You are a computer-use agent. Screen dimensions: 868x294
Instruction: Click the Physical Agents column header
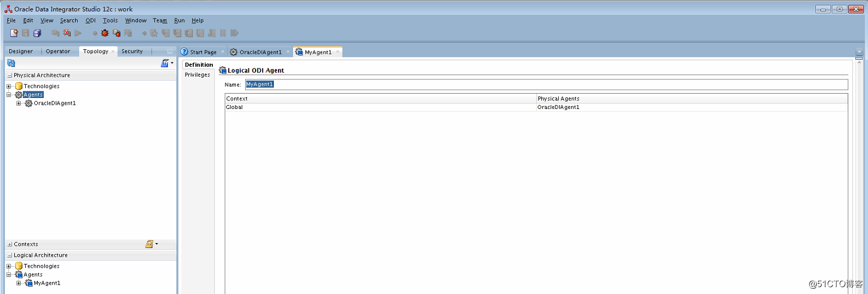[692, 99]
